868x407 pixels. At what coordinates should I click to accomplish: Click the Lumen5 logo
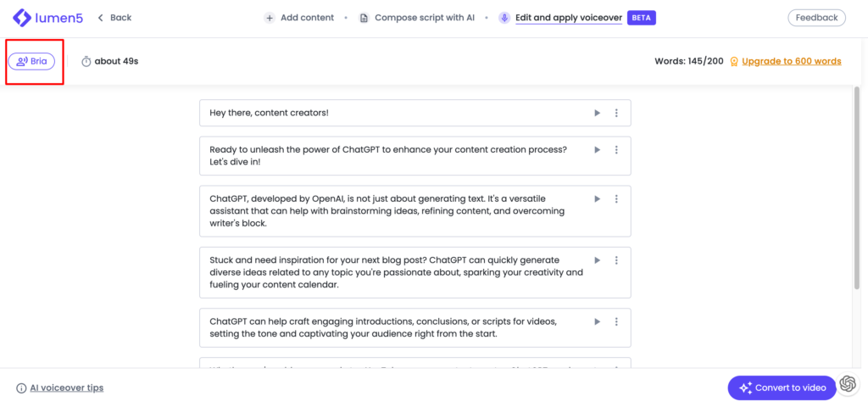(48, 18)
